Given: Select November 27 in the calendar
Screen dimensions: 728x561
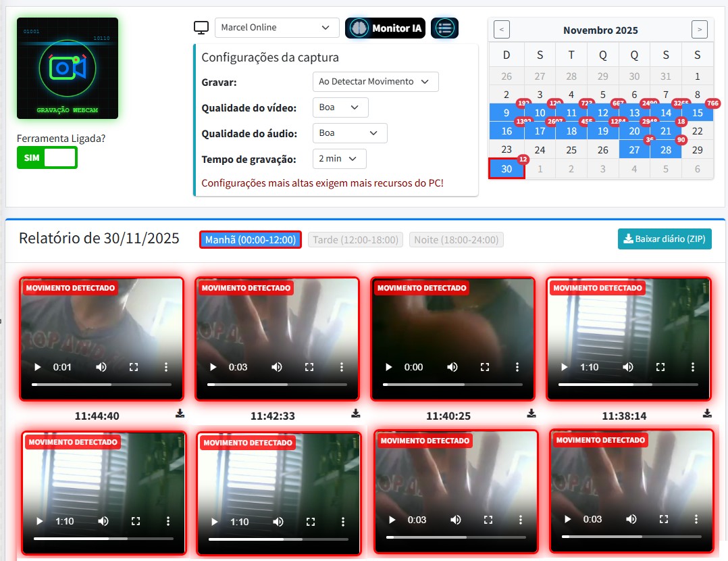Looking at the screenshot, I should [x=634, y=150].
